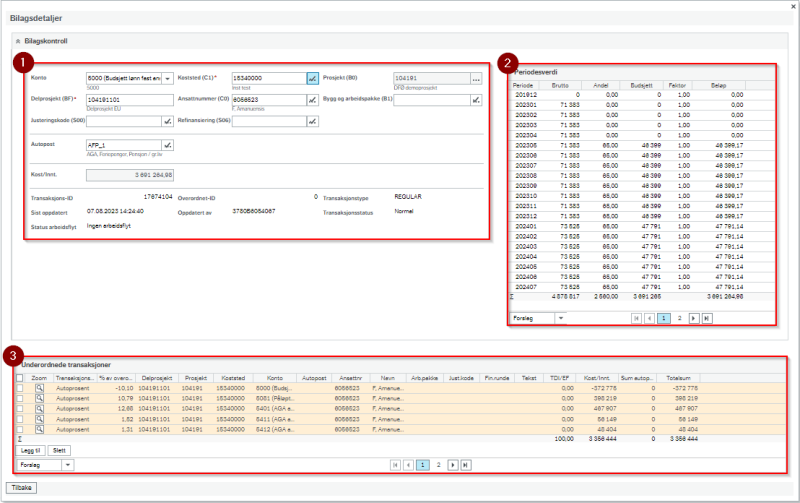800x503 pixels.
Task: Open Forslag dropdown under Underordnede transaksjoner
Action: [x=68, y=465]
